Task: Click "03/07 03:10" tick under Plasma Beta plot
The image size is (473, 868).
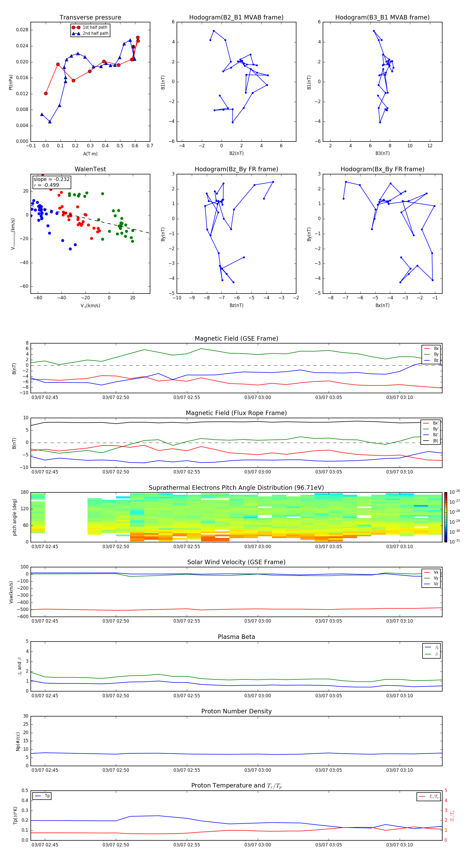Action: click(399, 696)
